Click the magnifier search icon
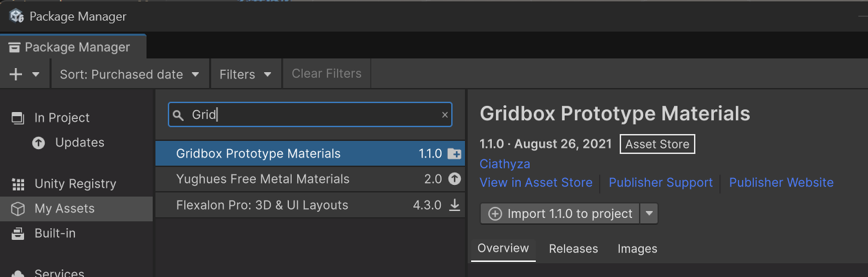 pyautogui.click(x=178, y=115)
